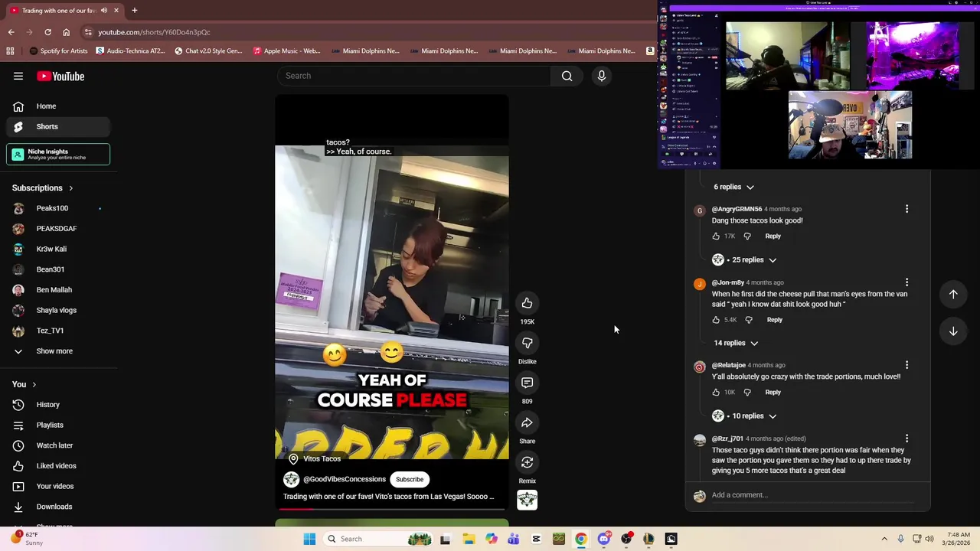Go to next Short with down arrow

point(953,331)
